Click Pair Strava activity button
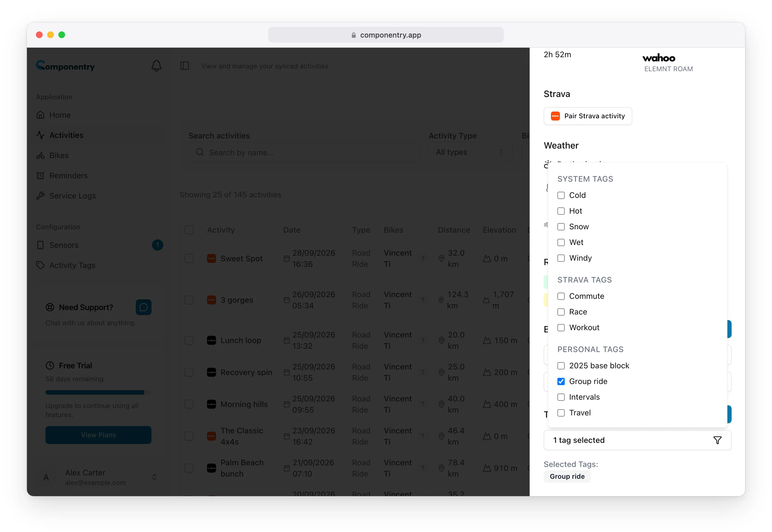The height and width of the screenshot is (532, 772). 587,116
